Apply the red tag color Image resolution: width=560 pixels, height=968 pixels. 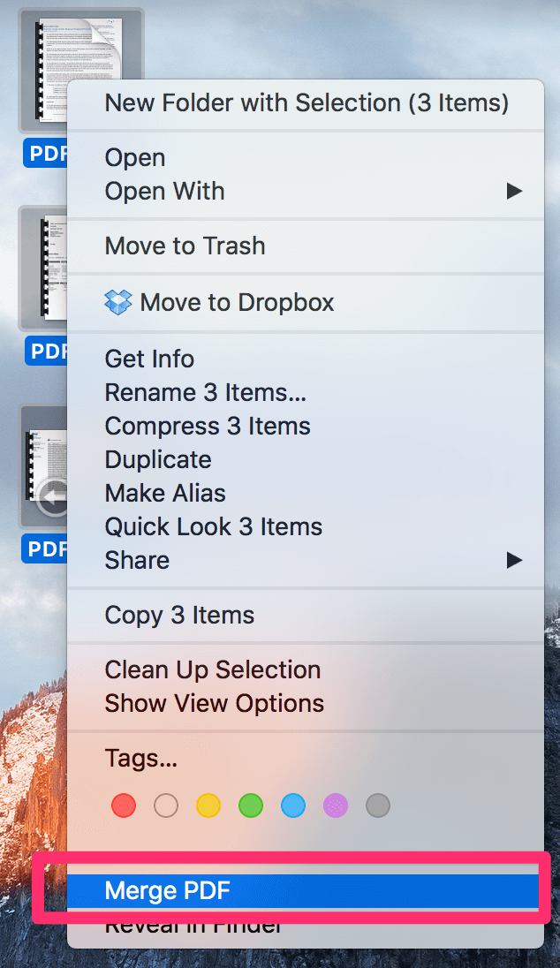(124, 805)
